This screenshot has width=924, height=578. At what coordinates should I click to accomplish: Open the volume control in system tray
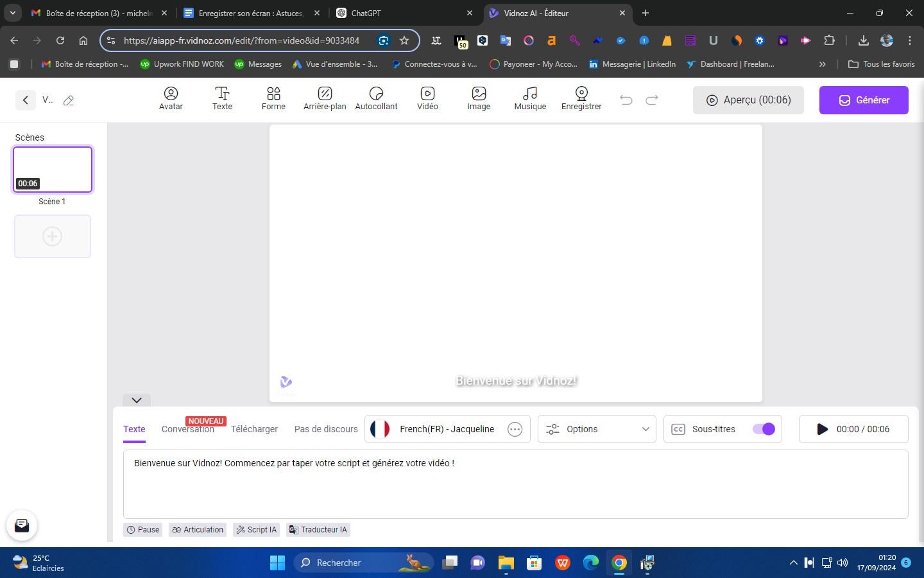pyautogui.click(x=843, y=563)
